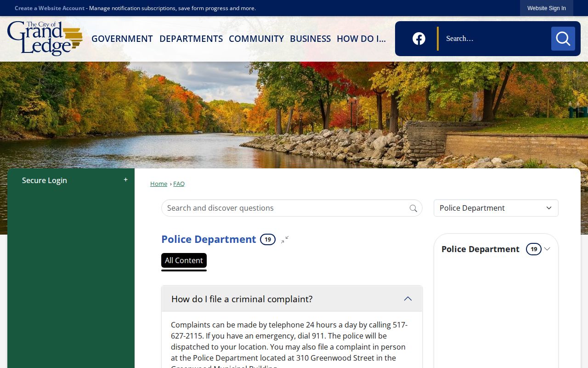588x368 pixels.
Task: Click the 19 count badge in the sidebar panel
Action: [x=533, y=249]
